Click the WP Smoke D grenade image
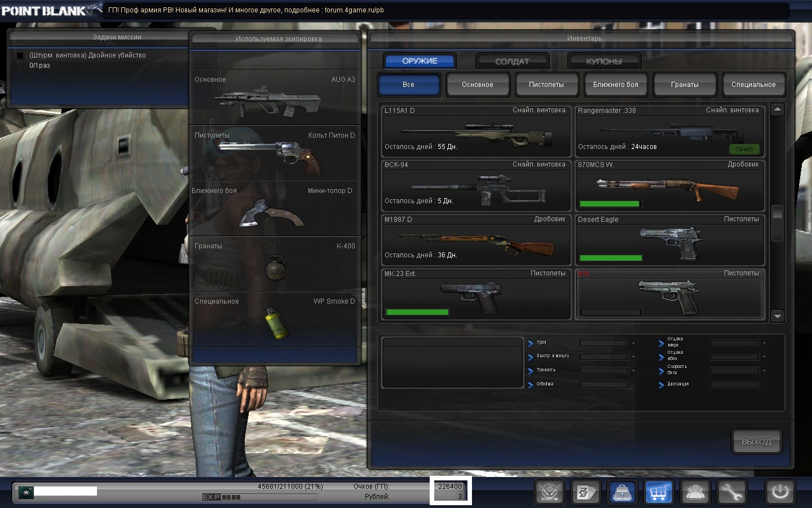 tap(277, 323)
